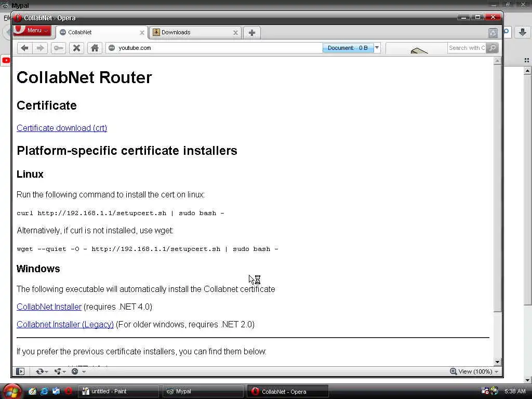Select the CollabNet - Opera taskbar item
This screenshot has height=399, width=532.
(287, 392)
